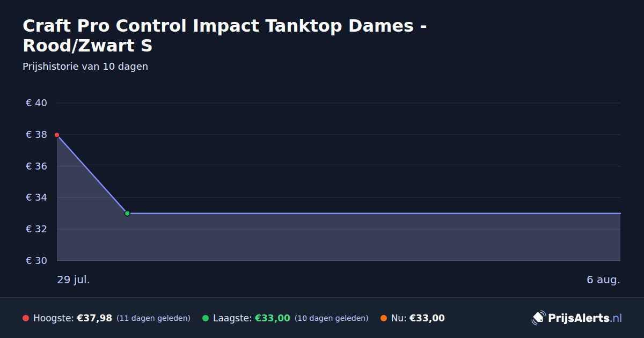Click the orange Nu legend dot
The image size is (644, 338).
coord(384,318)
